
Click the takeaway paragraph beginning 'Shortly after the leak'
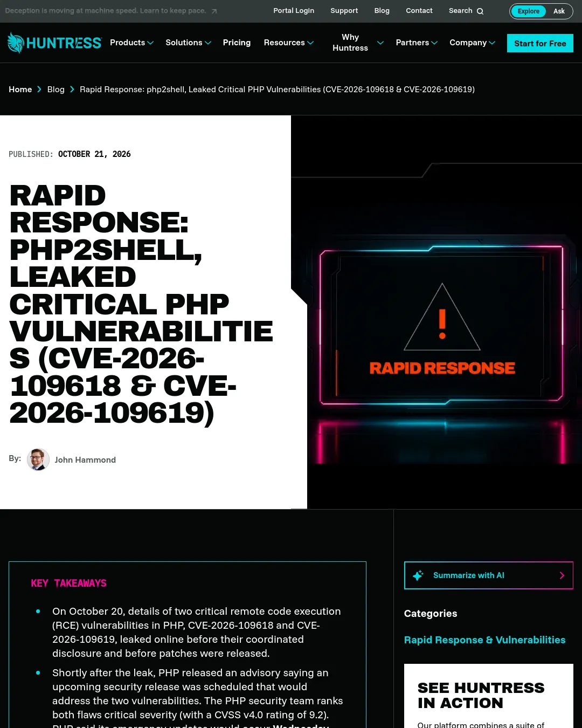point(198,700)
